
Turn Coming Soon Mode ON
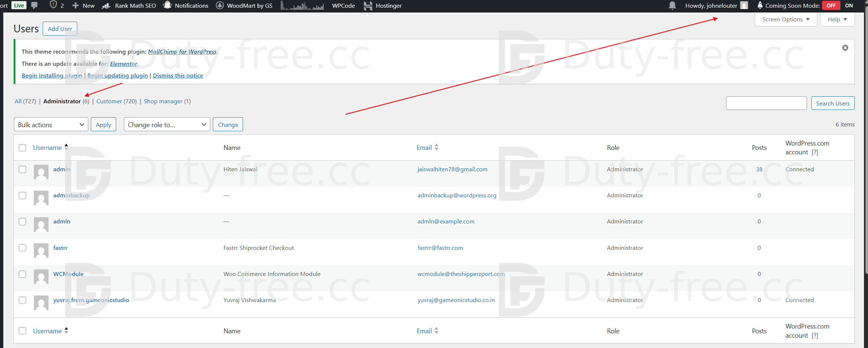pos(849,6)
